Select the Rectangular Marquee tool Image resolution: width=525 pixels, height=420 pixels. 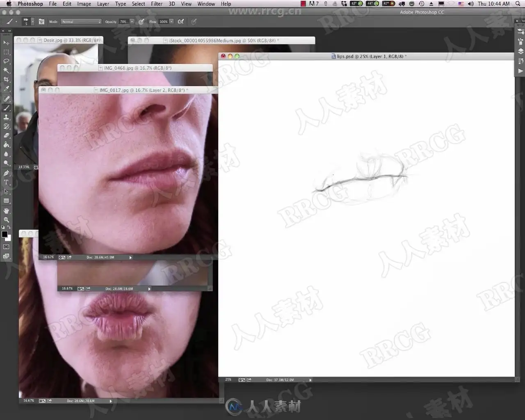[x=6, y=52]
